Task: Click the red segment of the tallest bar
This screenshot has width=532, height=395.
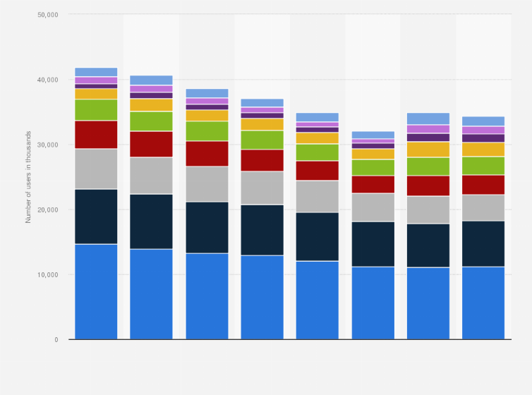Action: [96, 134]
